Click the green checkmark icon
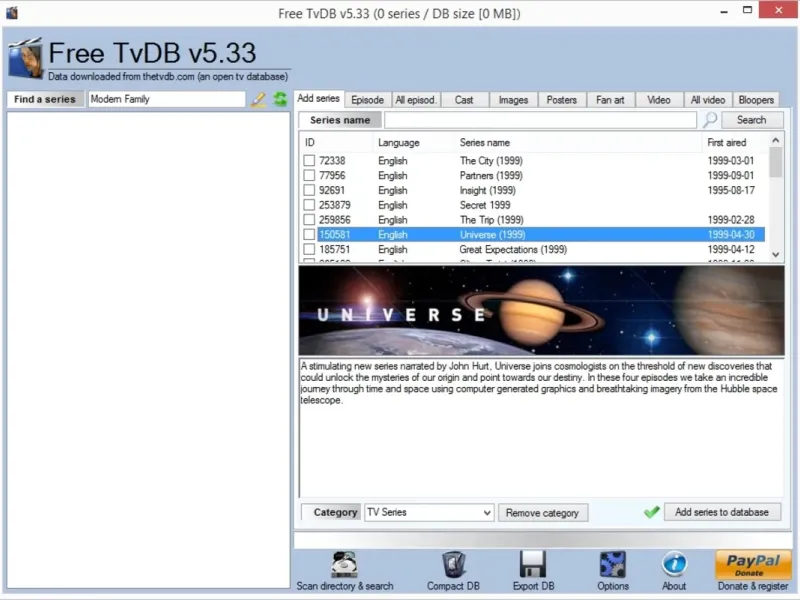The height and width of the screenshot is (600, 800). (x=652, y=512)
